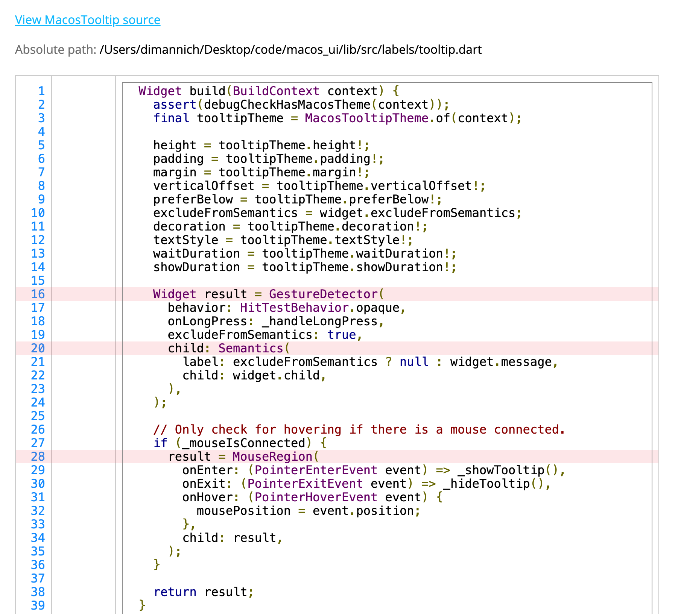Click the red comment about mouse connected
This screenshot has height=616, width=681.
coord(359,429)
